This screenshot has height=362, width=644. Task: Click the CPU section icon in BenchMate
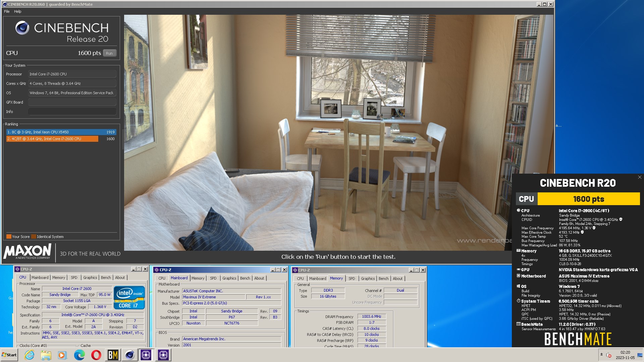coord(518,210)
